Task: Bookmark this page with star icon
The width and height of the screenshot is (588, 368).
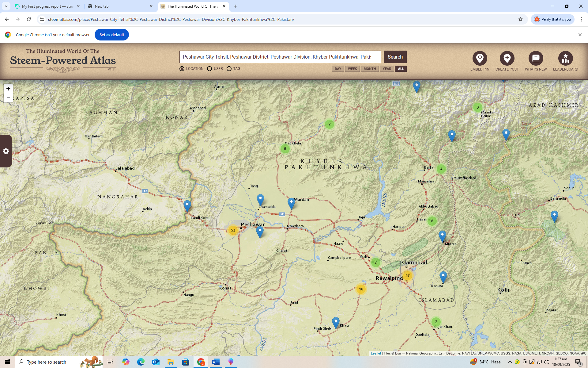Action: pos(521,19)
